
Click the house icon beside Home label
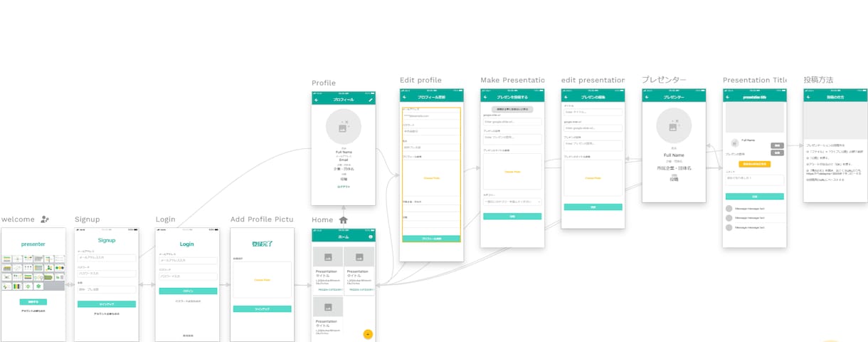click(x=344, y=220)
